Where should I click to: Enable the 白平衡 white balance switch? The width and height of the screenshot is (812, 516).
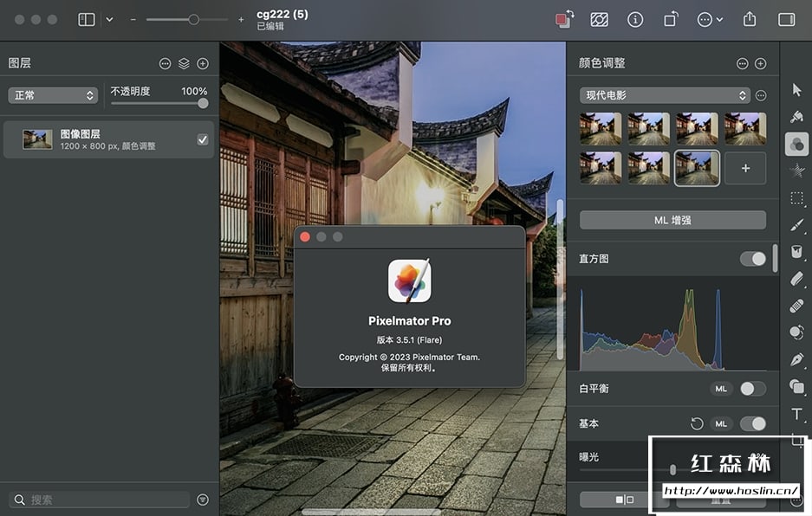click(752, 389)
